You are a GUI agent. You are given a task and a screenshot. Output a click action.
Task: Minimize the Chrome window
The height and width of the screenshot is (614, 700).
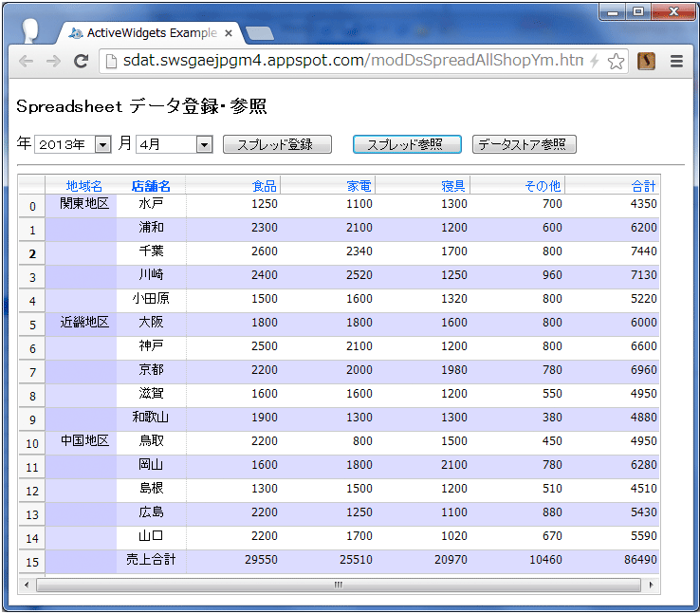613,12
